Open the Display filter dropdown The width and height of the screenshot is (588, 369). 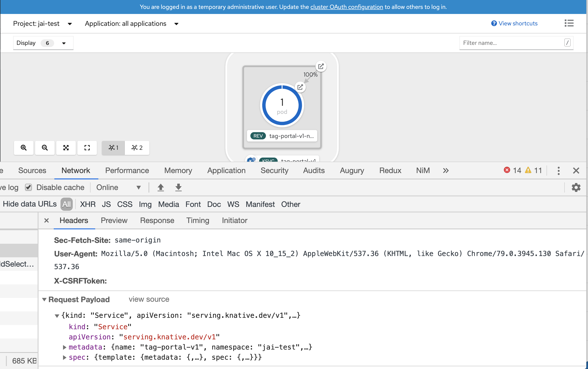point(43,43)
